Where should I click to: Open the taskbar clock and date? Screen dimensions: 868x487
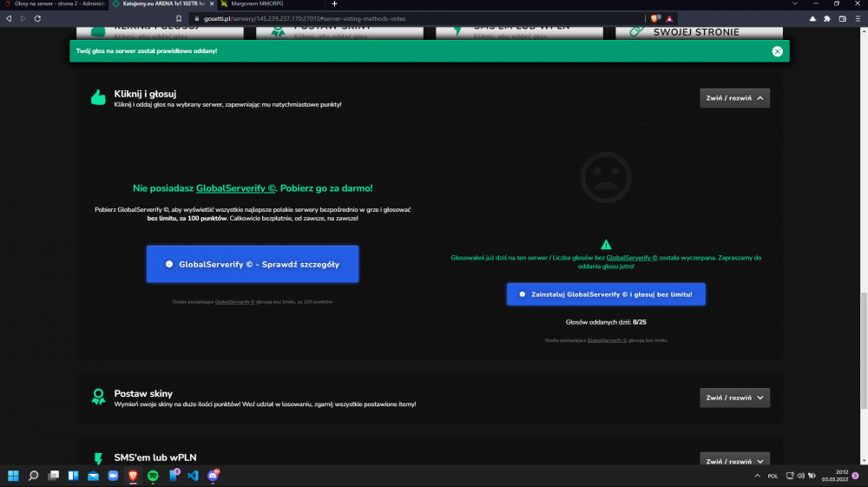pyautogui.click(x=835, y=476)
